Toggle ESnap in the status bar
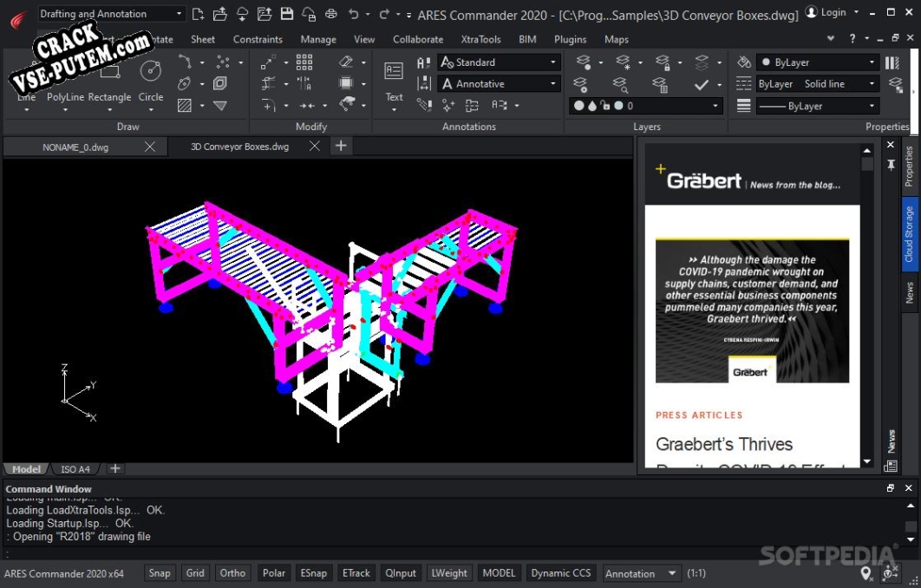This screenshot has height=588, width=921. pos(314,572)
